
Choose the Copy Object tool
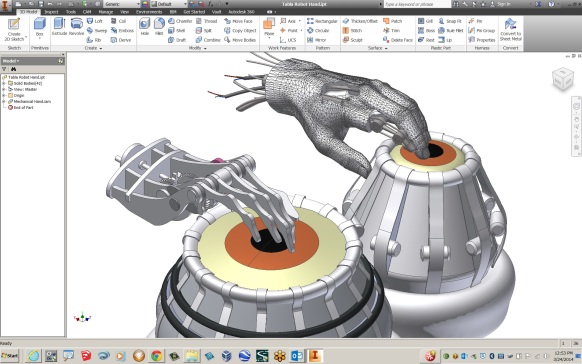(241, 30)
